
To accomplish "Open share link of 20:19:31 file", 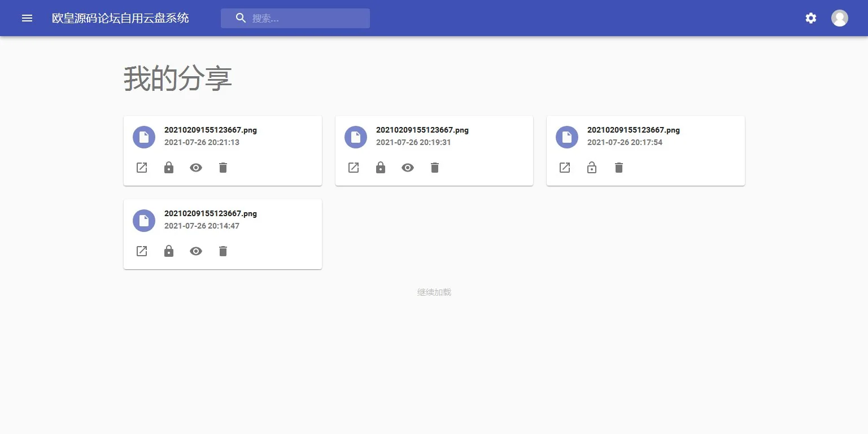I will point(354,168).
